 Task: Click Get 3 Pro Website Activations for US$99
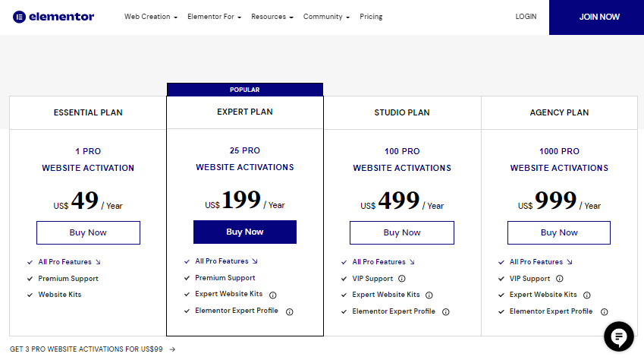pos(86,349)
